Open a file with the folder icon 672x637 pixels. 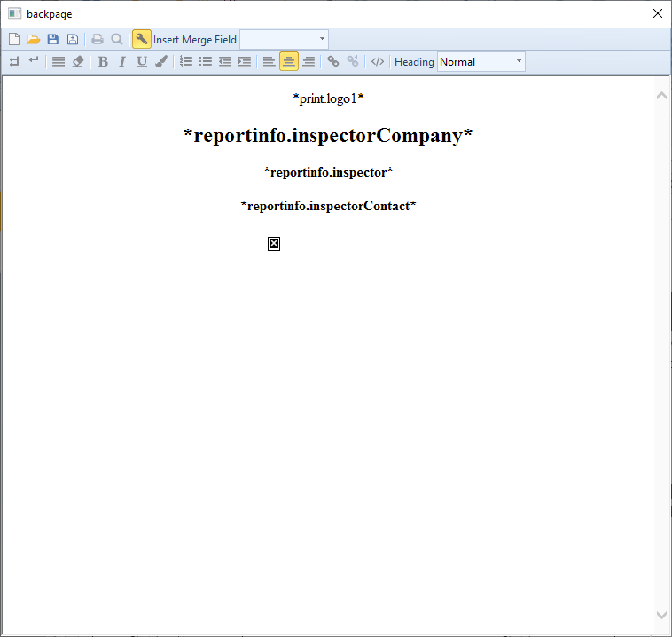click(x=33, y=39)
